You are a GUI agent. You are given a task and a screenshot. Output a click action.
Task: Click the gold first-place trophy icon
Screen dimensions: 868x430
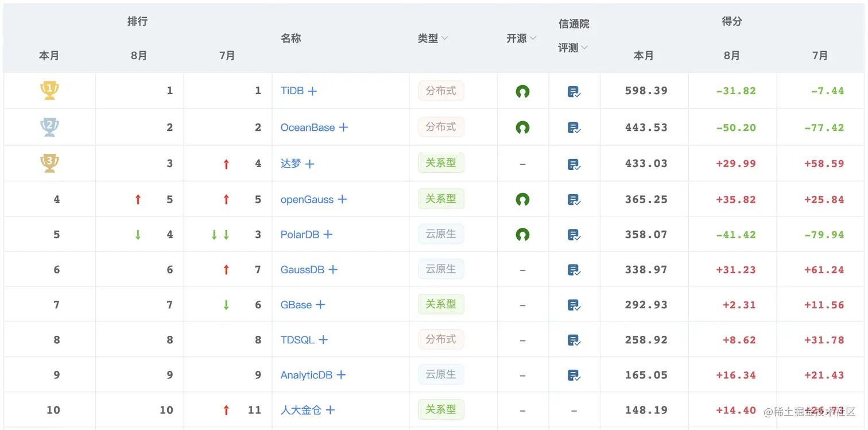(49, 90)
